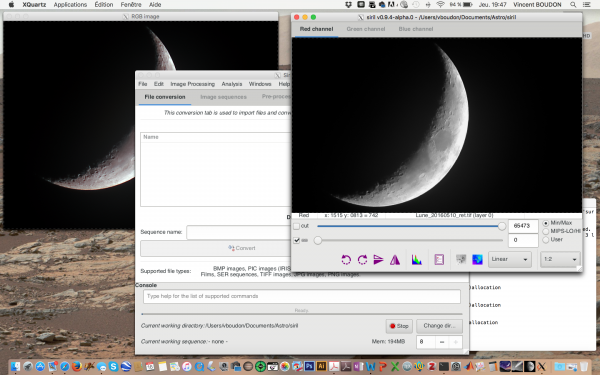Viewport: 600px width, 375px height.
Task: Open Siril Windows menu
Action: (x=260, y=84)
